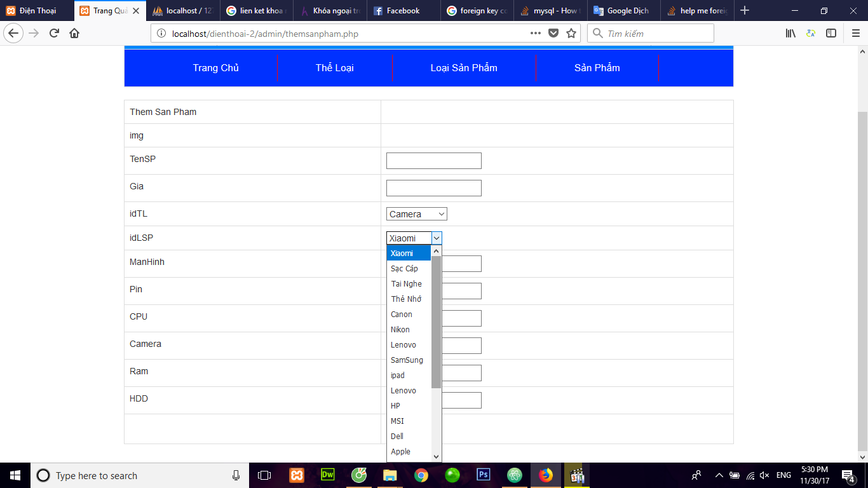
Task: Select Sạc Cáp option
Action: (x=409, y=269)
